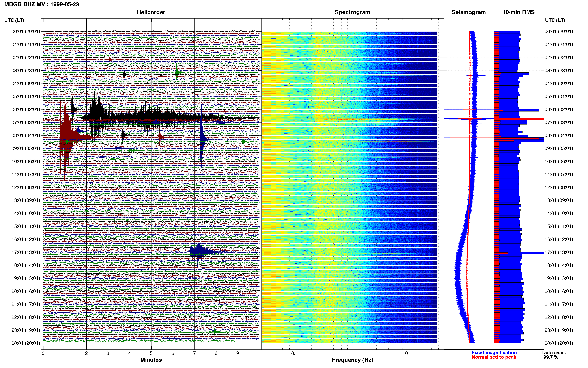Select left time label '23:01 (19:01)'

26,330
